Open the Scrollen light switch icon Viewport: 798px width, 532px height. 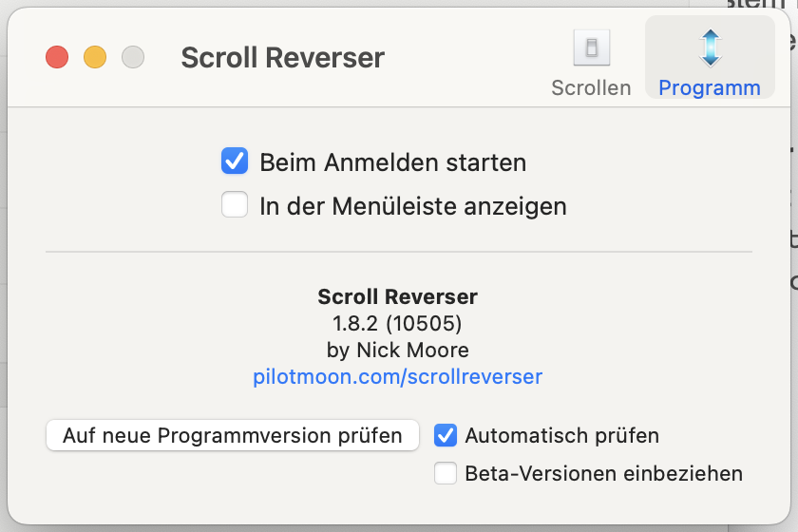[x=591, y=47]
